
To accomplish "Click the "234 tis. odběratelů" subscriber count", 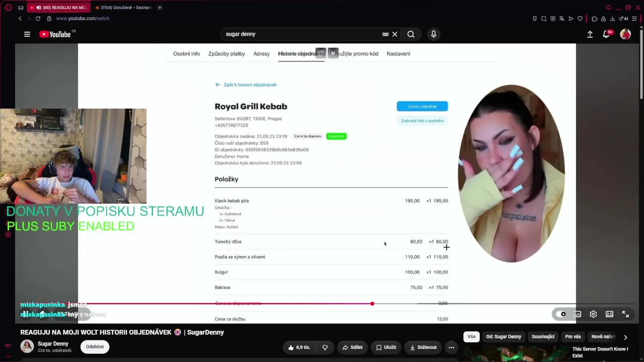I will 54,350.
